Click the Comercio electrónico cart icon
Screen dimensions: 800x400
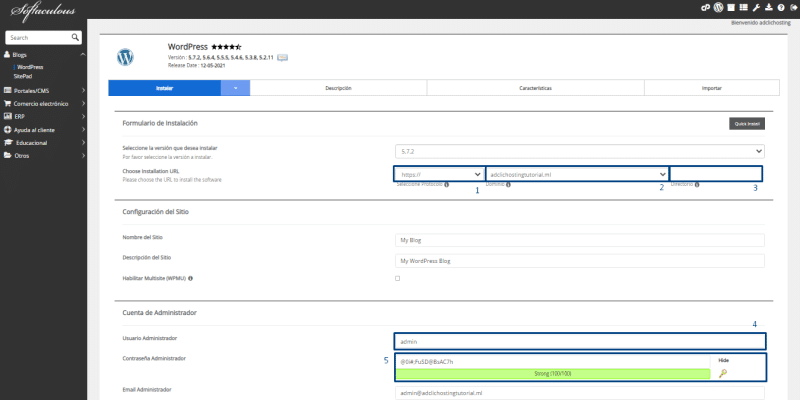[7, 104]
